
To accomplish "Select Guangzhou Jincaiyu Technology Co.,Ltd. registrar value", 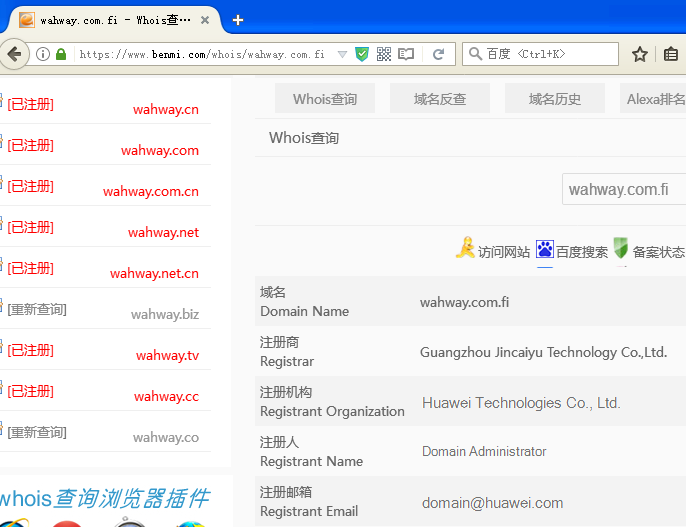I will pos(543,352).
